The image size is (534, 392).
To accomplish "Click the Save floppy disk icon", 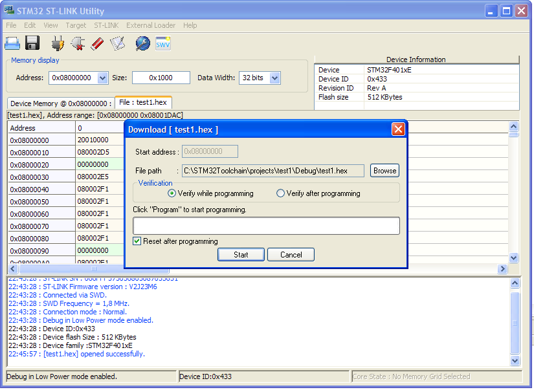I will pyautogui.click(x=33, y=43).
